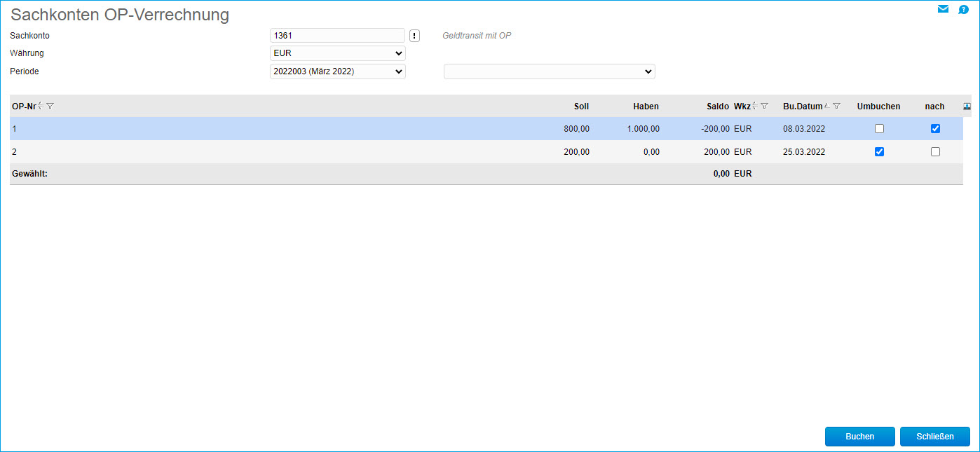
Task: Click the exclamation icon next to Sachkonto
Action: pyautogui.click(x=414, y=36)
